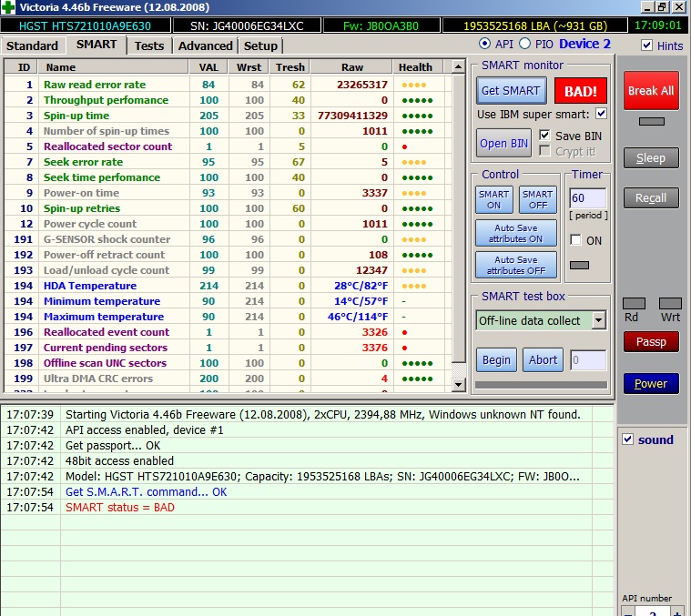Screen dimensions: 691x616
Task: Click the Open BIN button
Action: [x=503, y=144]
